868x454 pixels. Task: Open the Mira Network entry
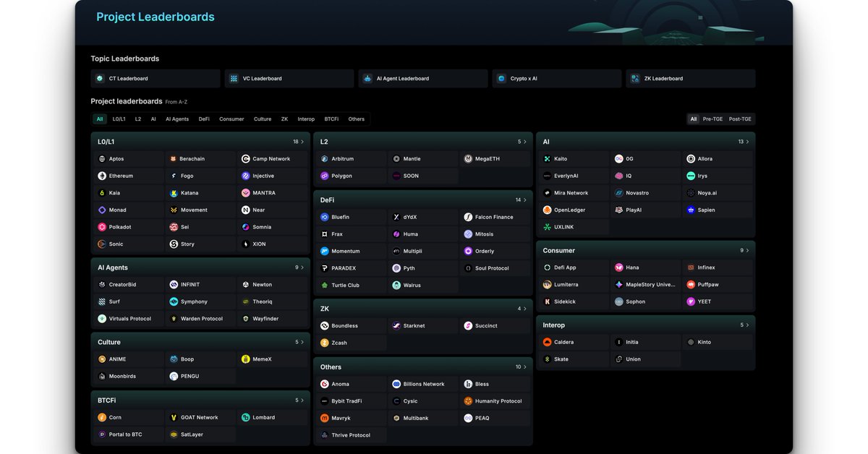(574, 193)
